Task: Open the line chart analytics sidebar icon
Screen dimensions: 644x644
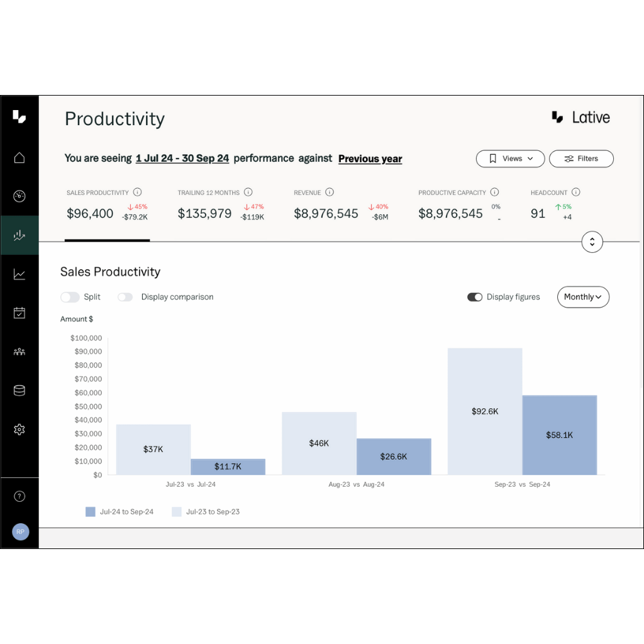Action: tap(19, 274)
